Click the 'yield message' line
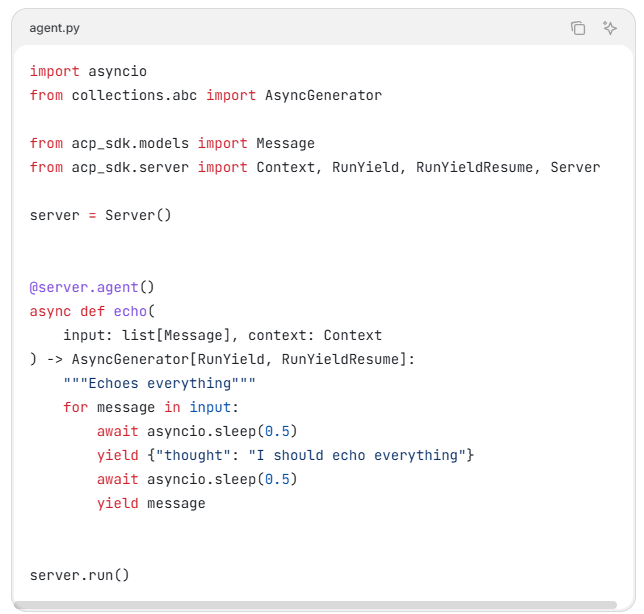 pyautogui.click(x=151, y=503)
